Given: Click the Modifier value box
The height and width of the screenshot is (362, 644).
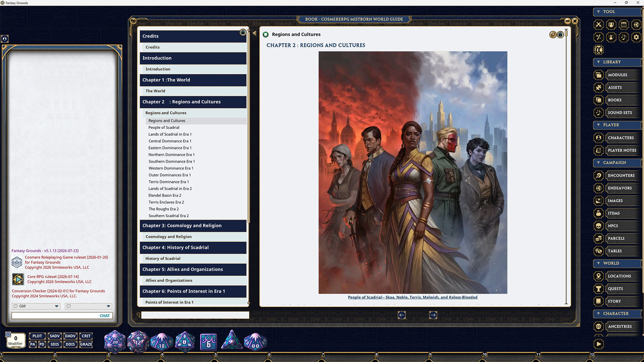Looking at the screenshot, I should 15,340.
